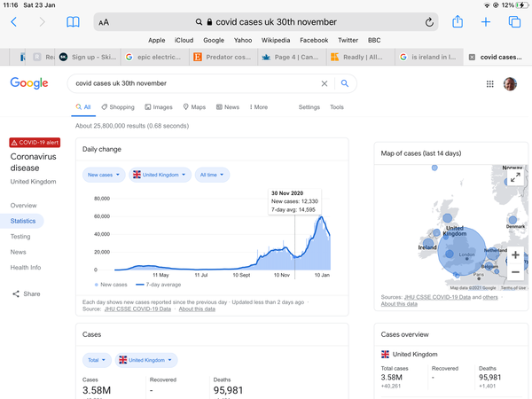This screenshot has height=399, width=532.
Task: Switch to the All results tab
Action: click(83, 107)
